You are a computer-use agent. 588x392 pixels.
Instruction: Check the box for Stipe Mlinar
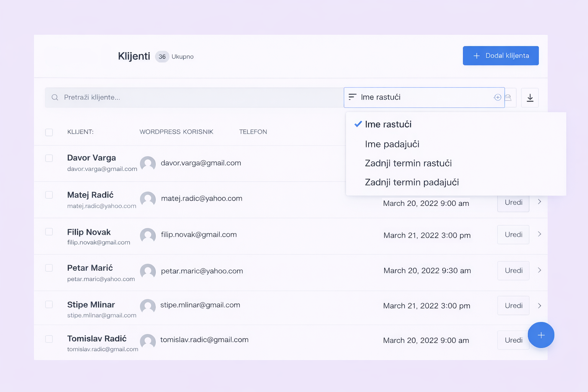[49, 304]
